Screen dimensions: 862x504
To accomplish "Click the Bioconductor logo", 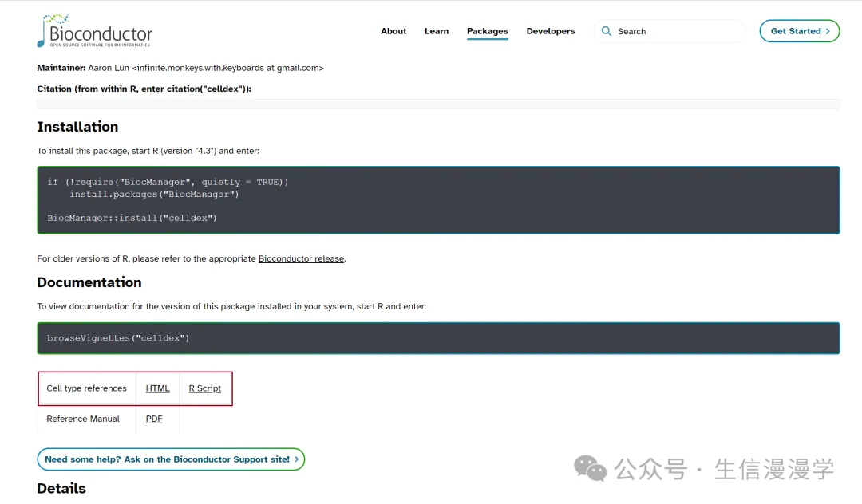I will tap(94, 31).
